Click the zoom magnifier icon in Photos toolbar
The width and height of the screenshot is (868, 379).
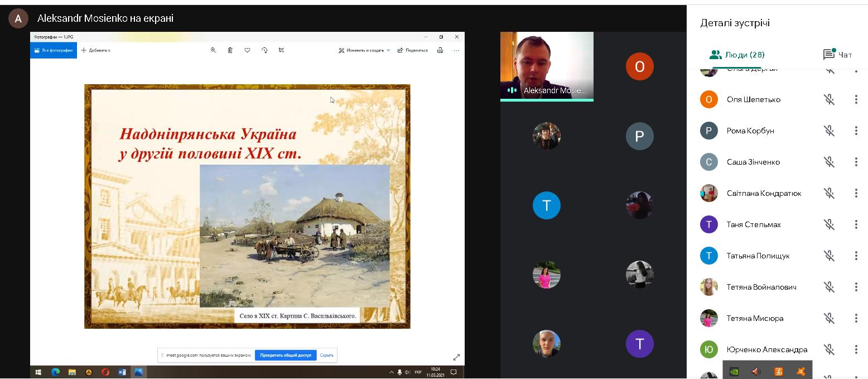(213, 50)
